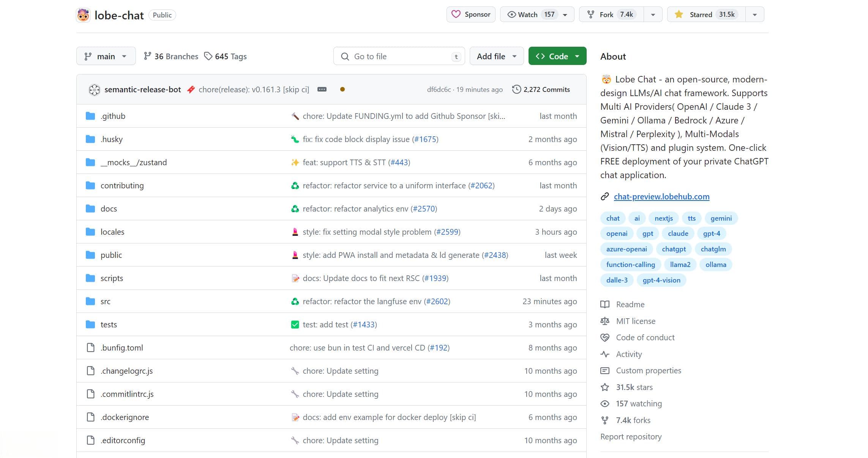Click the public folder icon

(x=90, y=255)
